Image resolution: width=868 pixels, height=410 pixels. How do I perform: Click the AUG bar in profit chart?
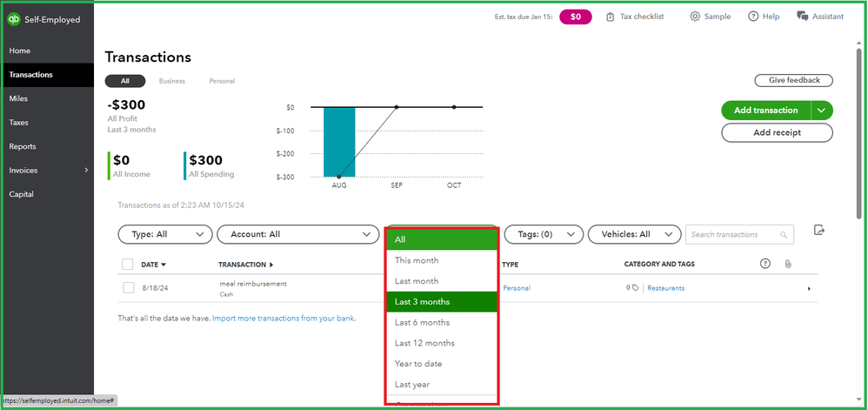pos(339,142)
